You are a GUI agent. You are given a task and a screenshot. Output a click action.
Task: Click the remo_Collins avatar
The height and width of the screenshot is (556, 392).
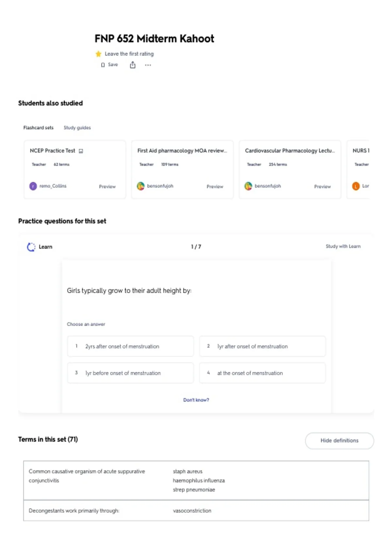(x=33, y=186)
